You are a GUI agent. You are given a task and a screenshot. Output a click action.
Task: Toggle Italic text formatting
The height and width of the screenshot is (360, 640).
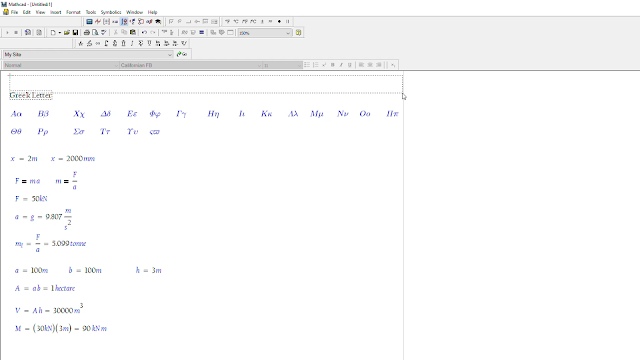341,65
